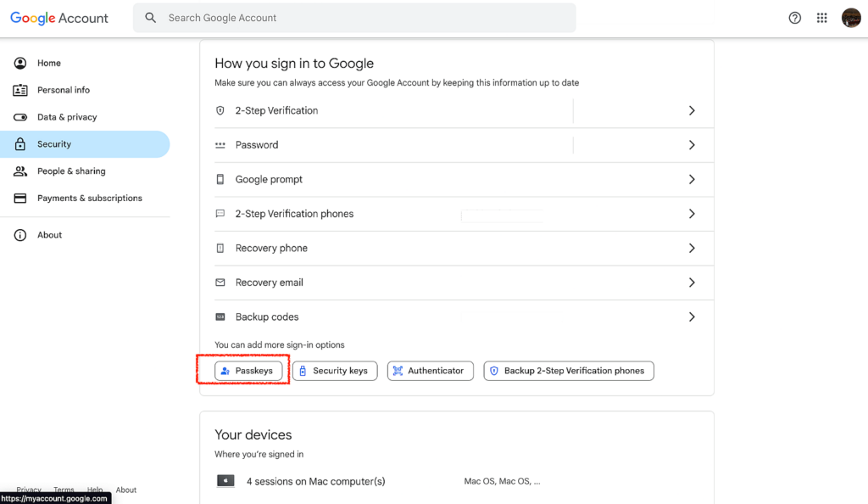Open Payments & subscriptions section
Screen dimensions: 868x504
pyautogui.click(x=89, y=198)
